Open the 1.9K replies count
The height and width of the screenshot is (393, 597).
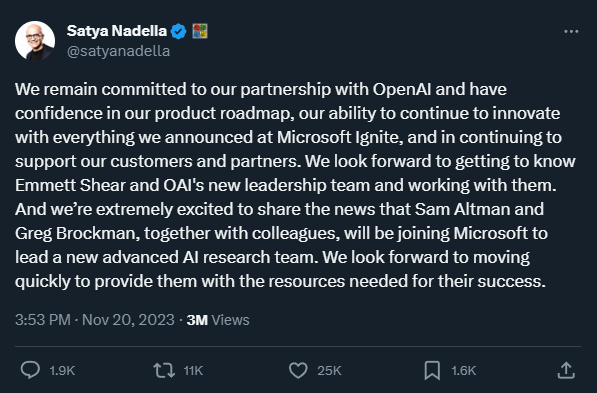[62, 371]
